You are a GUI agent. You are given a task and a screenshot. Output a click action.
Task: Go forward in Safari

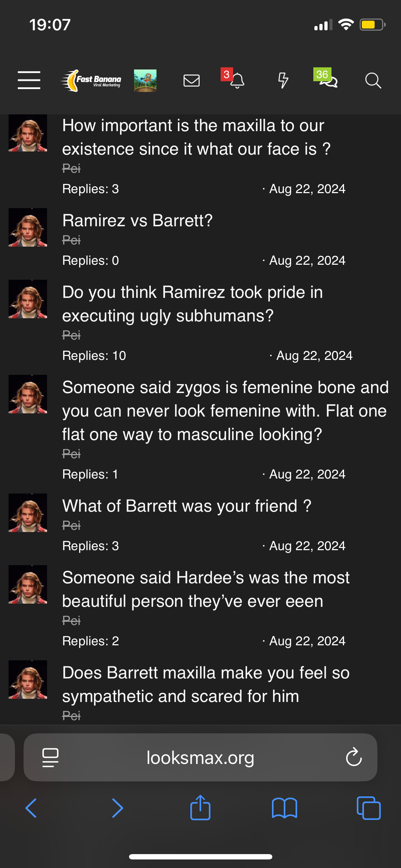coord(117,808)
